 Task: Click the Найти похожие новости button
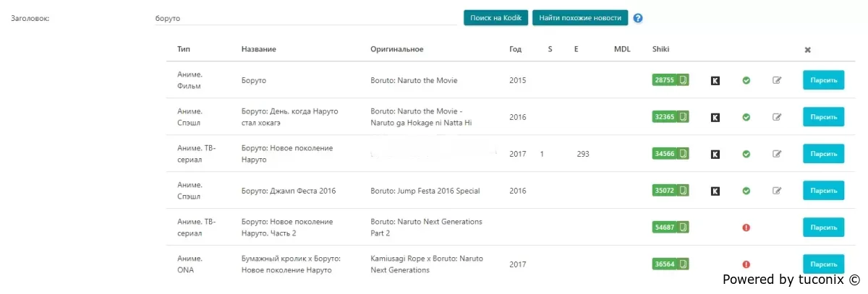580,17
